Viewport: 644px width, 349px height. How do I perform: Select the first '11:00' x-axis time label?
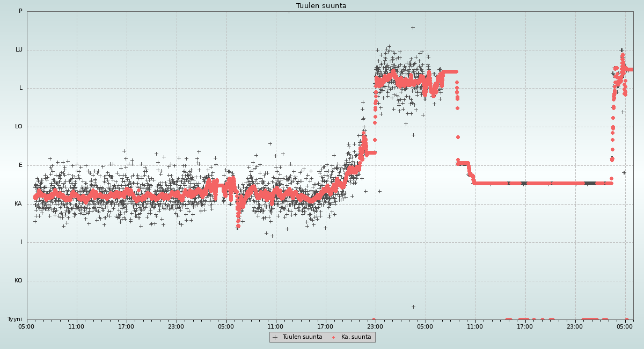coord(76,326)
